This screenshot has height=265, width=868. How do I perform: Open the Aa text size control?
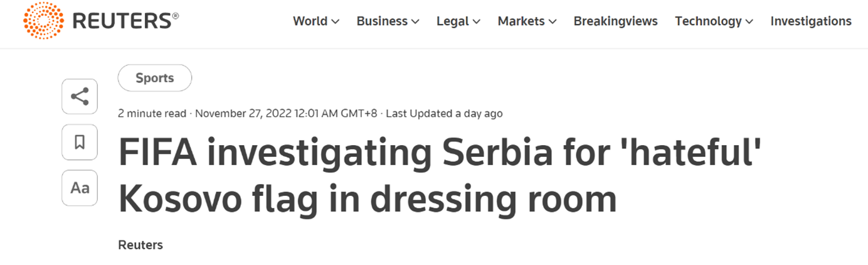click(x=80, y=188)
